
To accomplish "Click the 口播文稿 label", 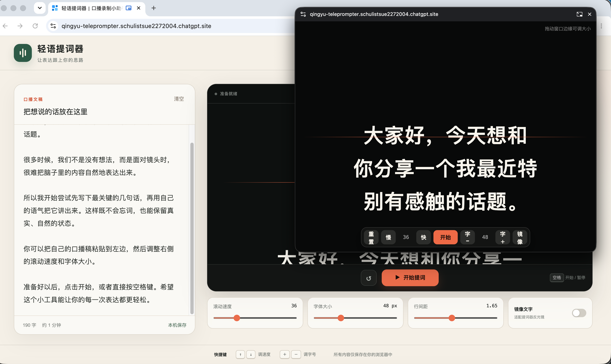I will [x=33, y=99].
